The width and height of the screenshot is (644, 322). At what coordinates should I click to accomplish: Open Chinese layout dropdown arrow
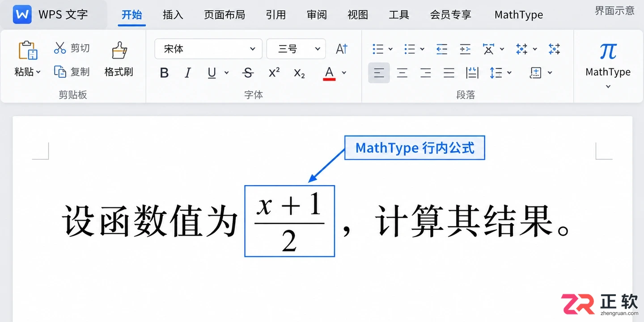pyautogui.click(x=502, y=49)
